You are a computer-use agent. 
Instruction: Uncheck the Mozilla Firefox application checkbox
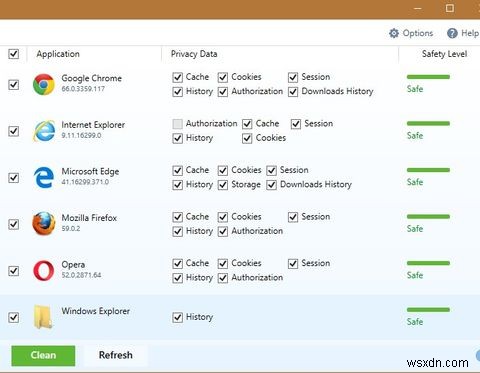tap(14, 224)
